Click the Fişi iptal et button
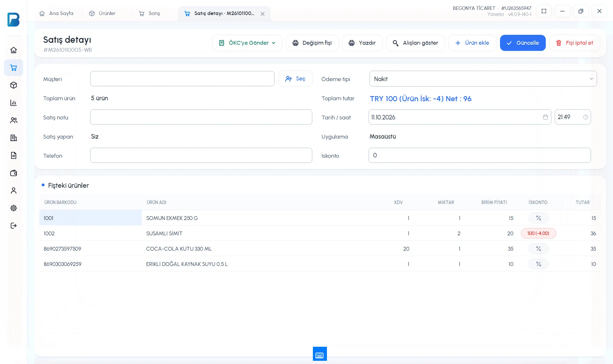 click(575, 43)
